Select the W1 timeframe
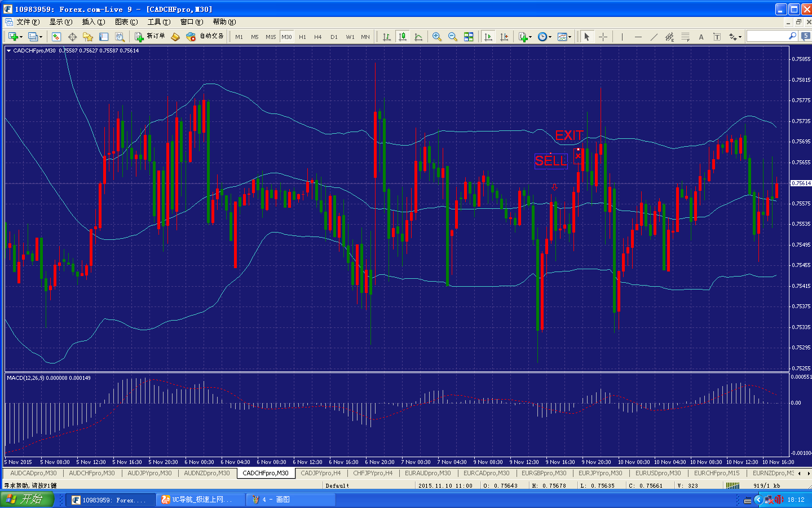812x508 pixels. 350,37
